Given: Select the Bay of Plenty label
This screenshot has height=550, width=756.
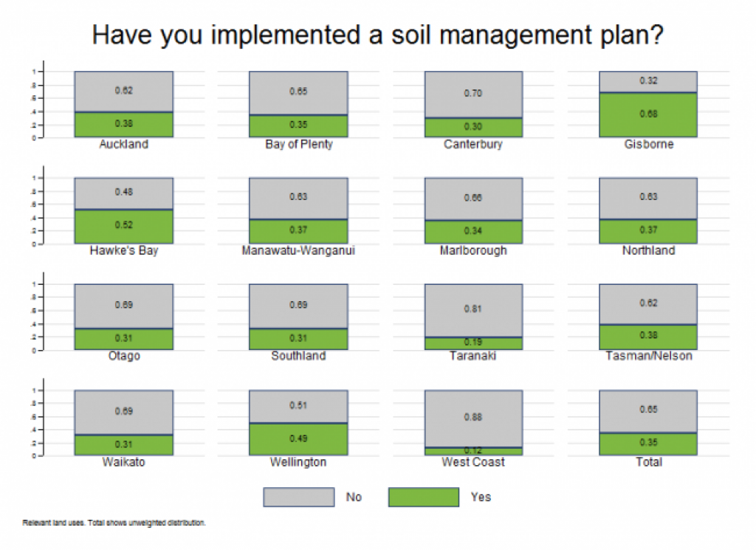Looking at the screenshot, I should [x=299, y=144].
